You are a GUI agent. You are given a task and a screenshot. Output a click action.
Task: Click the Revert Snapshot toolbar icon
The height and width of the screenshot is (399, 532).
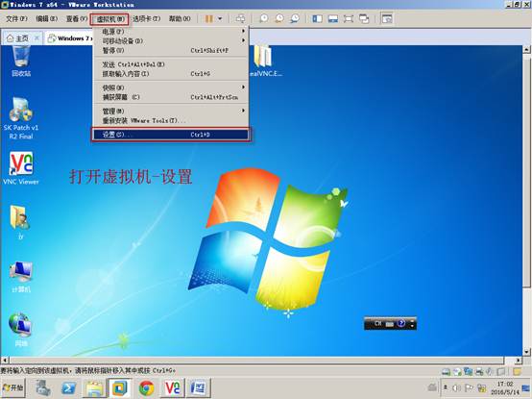(279, 18)
